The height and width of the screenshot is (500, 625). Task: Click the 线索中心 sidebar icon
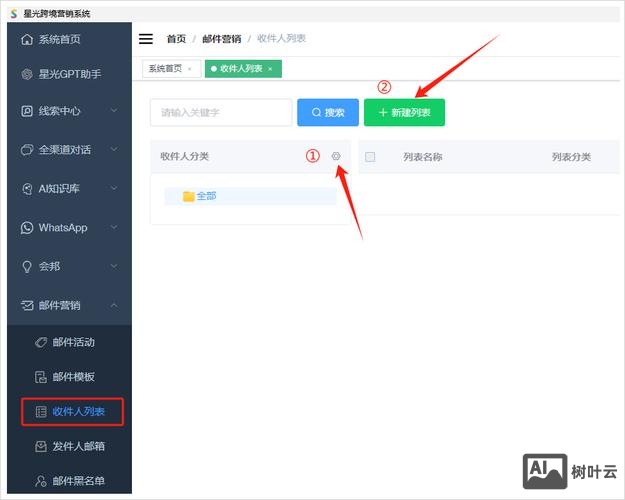point(27,111)
